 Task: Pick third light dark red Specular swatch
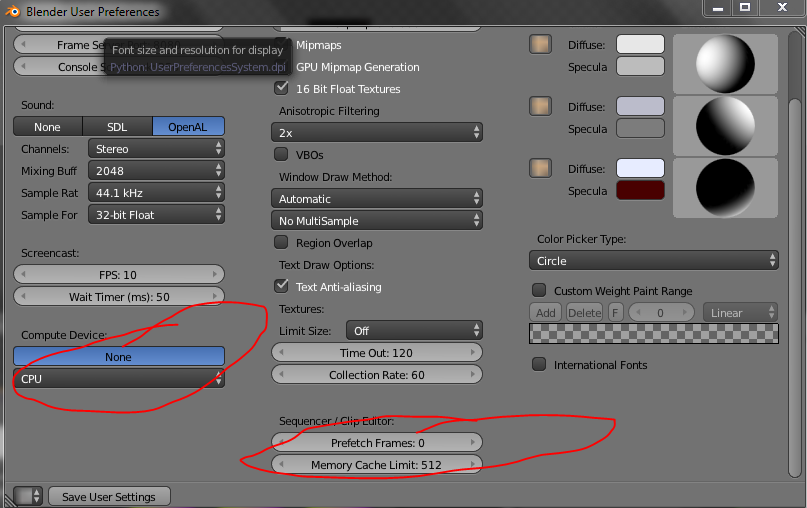click(x=640, y=190)
